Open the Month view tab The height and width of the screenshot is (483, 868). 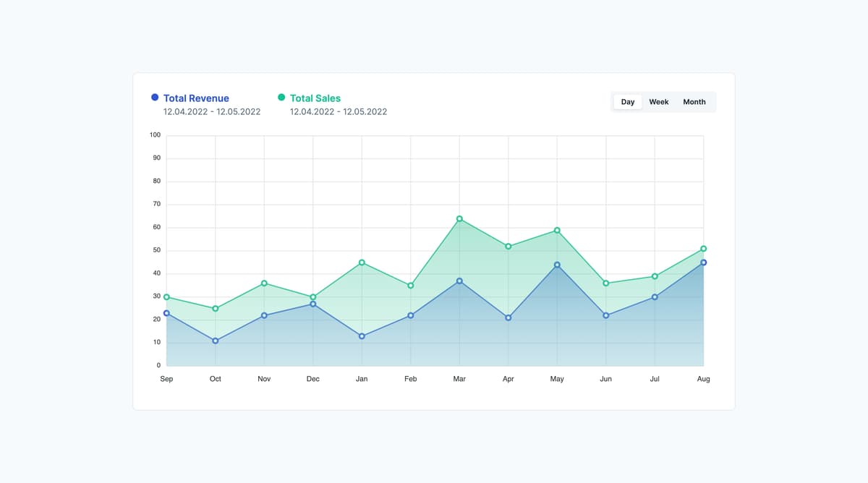694,102
